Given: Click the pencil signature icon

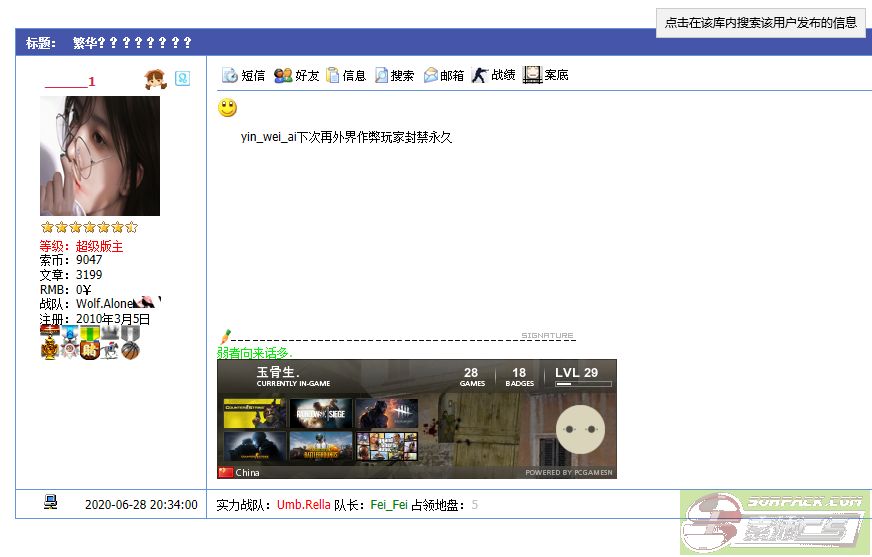Looking at the screenshot, I should 224,335.
